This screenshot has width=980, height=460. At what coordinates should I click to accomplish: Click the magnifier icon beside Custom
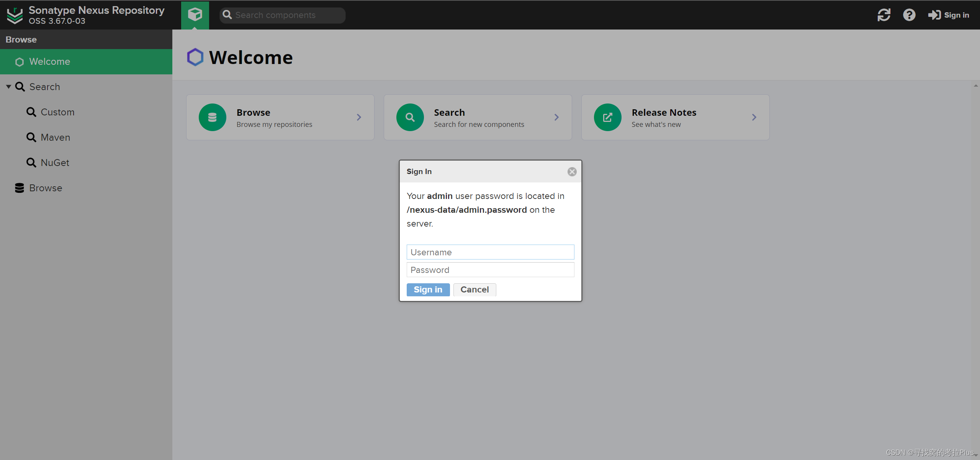[x=31, y=112]
